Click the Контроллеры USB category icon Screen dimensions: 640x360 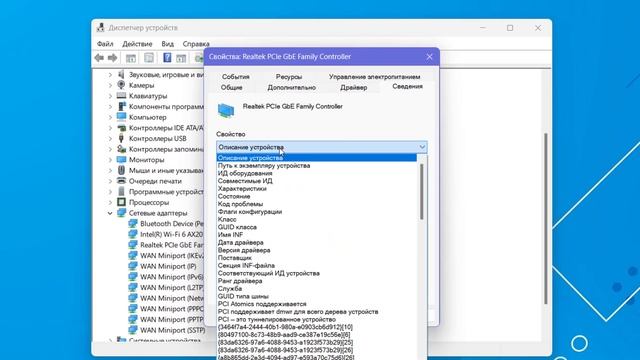pos(121,138)
